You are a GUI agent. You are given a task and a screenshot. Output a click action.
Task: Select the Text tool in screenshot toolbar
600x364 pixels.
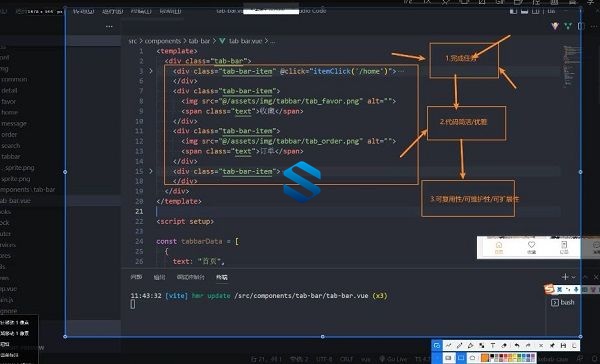[x=493, y=345]
